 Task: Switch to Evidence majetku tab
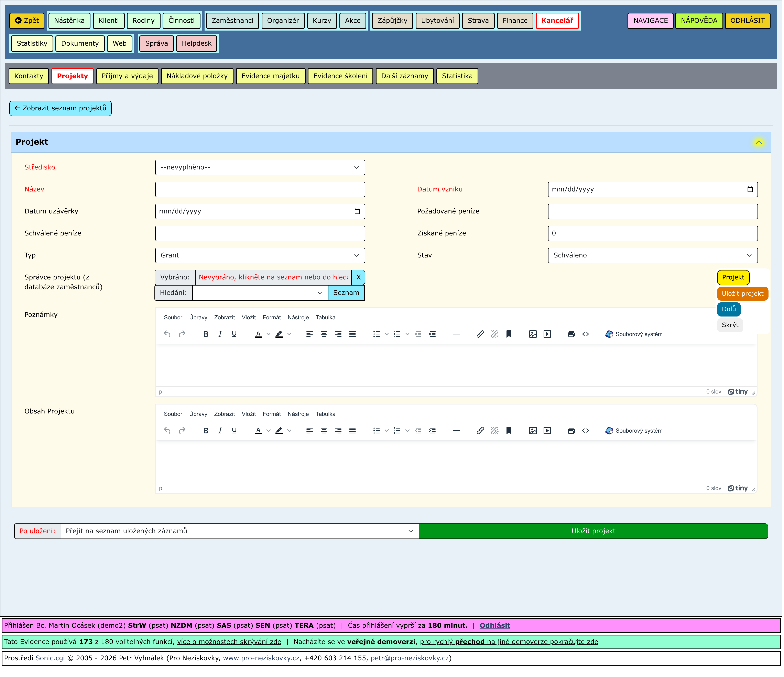pyautogui.click(x=270, y=76)
